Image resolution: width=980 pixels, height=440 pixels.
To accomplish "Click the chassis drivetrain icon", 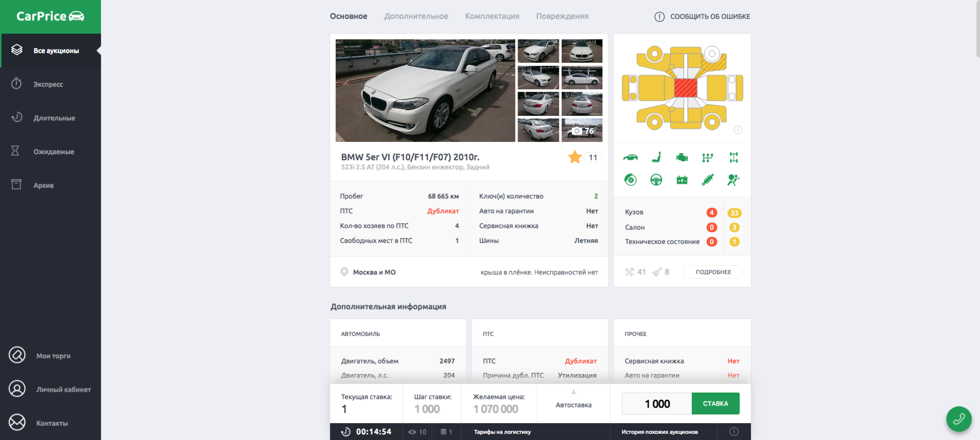I will (733, 157).
